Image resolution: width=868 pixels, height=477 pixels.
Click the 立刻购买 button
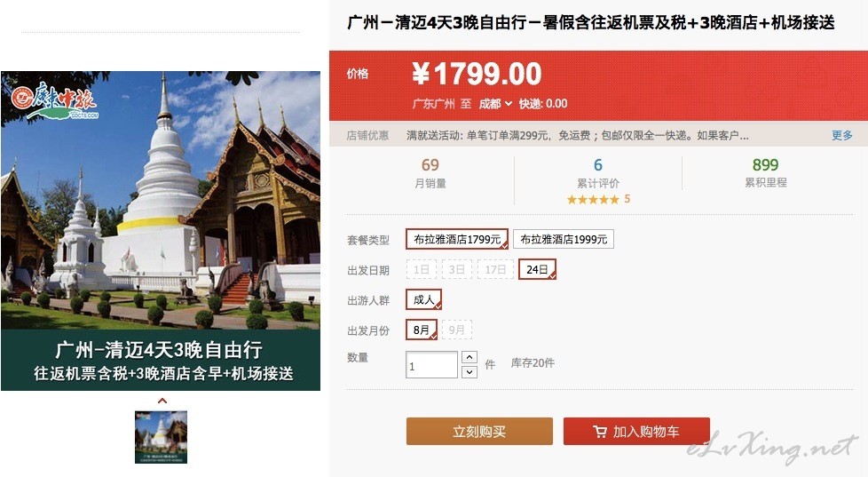click(x=479, y=432)
